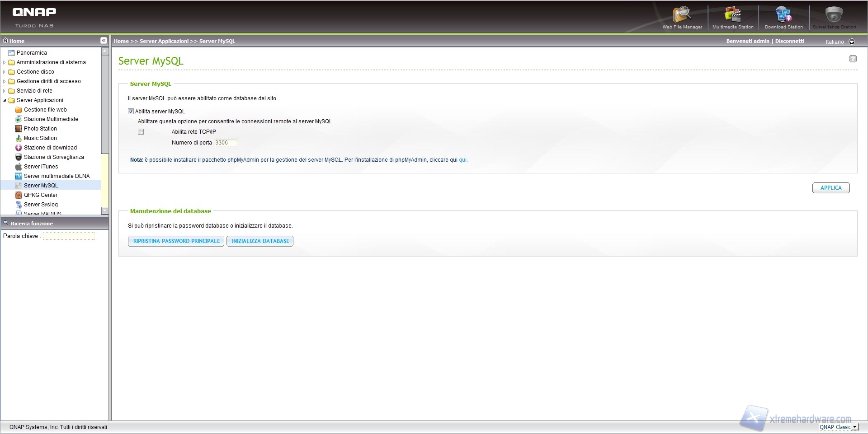Open Download Station icon

pyautogui.click(x=783, y=17)
